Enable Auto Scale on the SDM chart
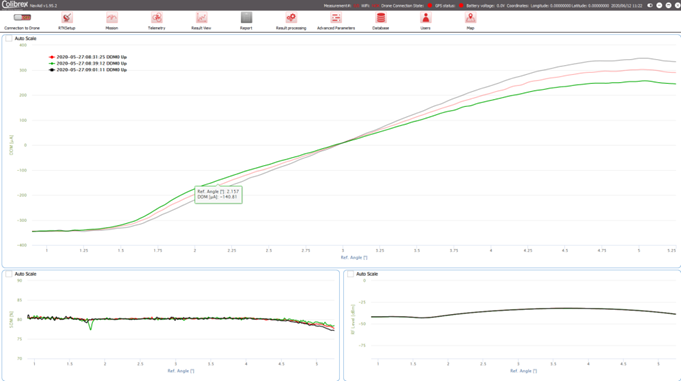Viewport: 681px width, 381px height. click(x=9, y=274)
